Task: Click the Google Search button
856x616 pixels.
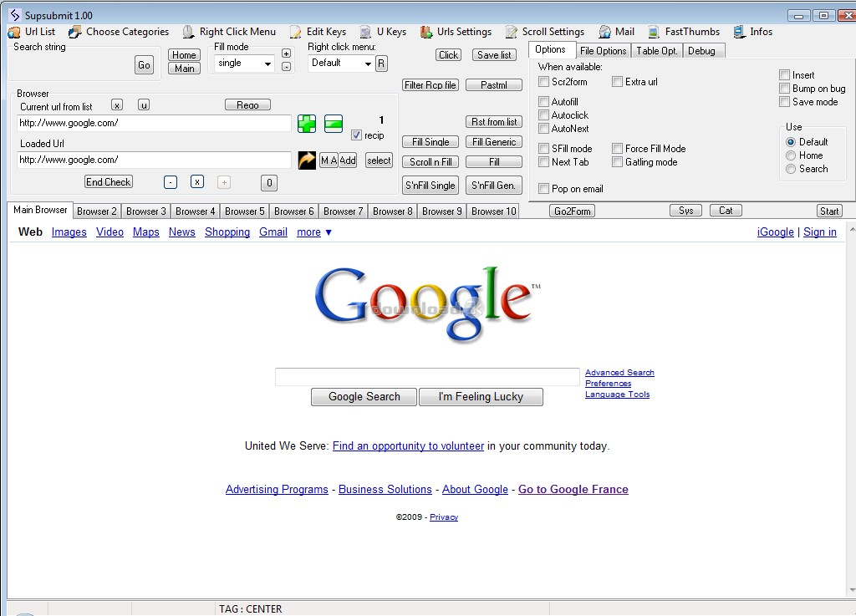Action: pyautogui.click(x=364, y=397)
